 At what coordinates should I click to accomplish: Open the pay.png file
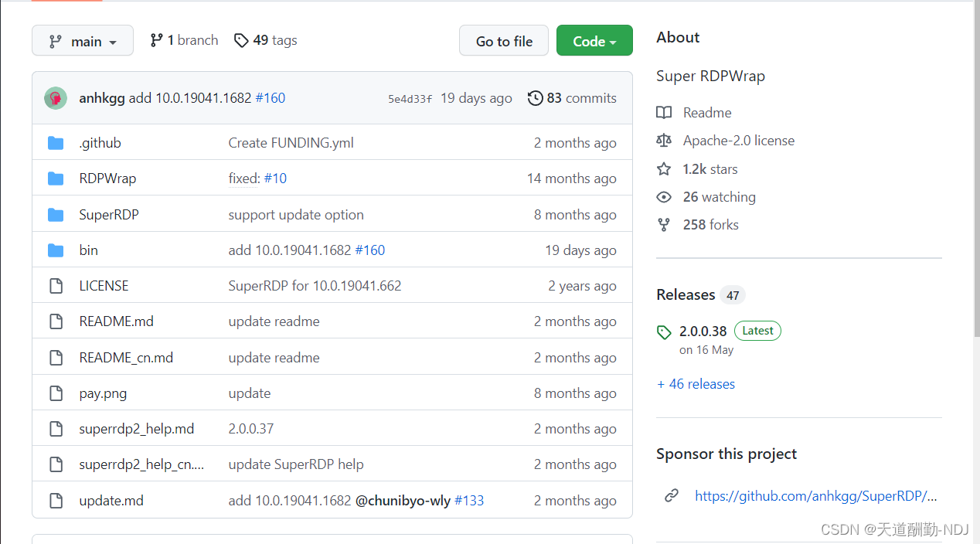click(103, 393)
